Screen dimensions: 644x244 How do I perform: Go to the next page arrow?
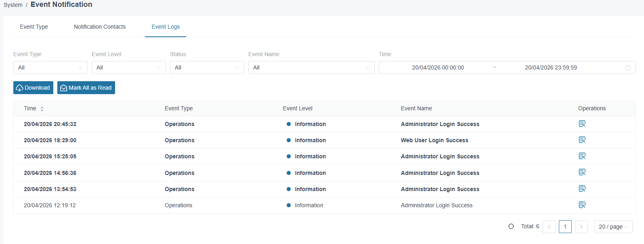click(x=581, y=227)
